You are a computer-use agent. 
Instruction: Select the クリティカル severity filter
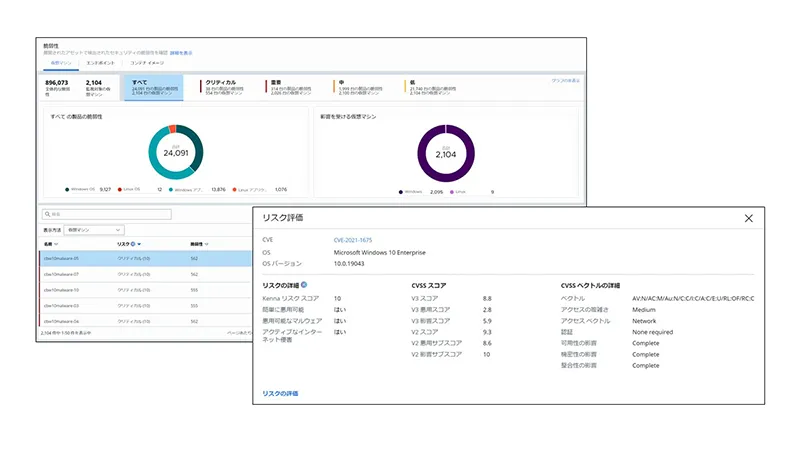tap(223, 87)
